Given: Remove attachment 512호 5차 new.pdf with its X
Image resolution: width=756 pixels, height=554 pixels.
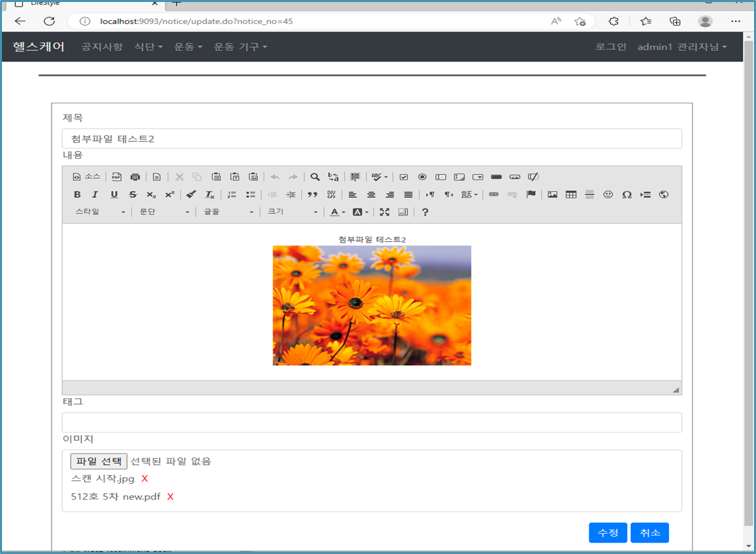Looking at the screenshot, I should pos(170,496).
